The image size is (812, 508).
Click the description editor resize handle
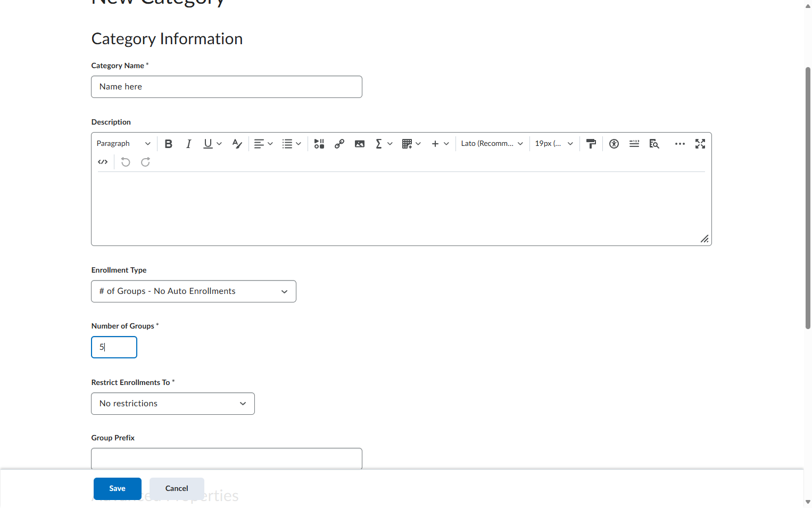tap(705, 239)
